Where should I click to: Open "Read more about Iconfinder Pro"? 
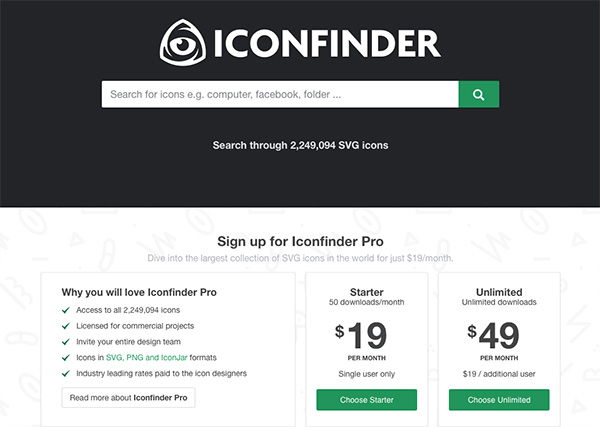point(128,398)
